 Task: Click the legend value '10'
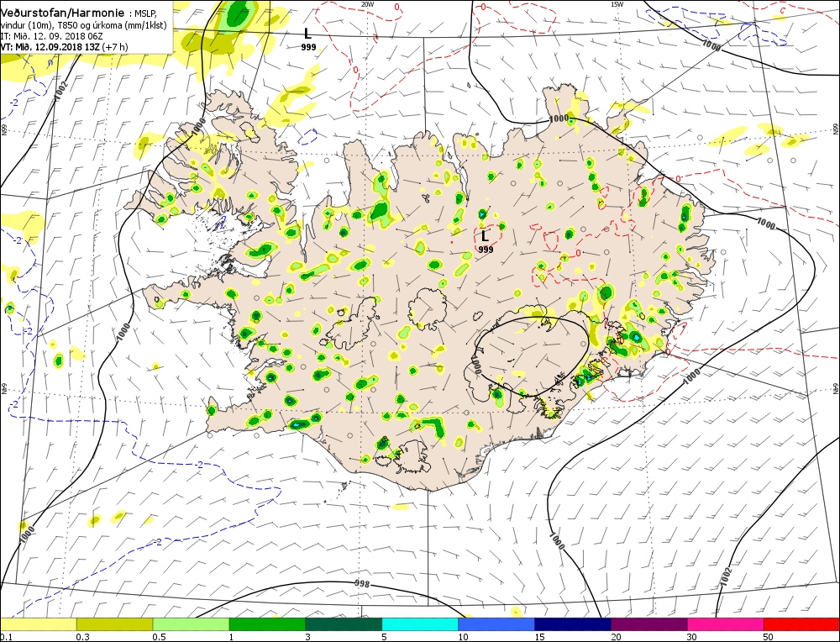tap(464, 637)
